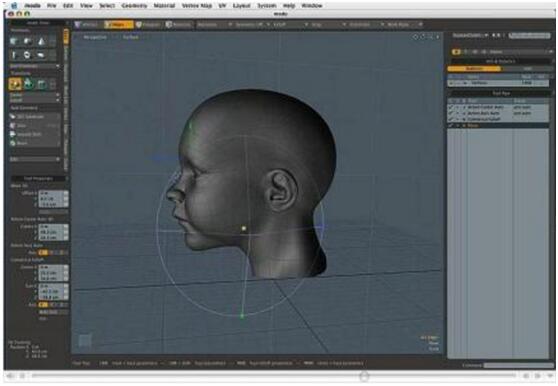Click the last viewport control icon top-right
This screenshot has width=558, height=386.
(x=438, y=37)
